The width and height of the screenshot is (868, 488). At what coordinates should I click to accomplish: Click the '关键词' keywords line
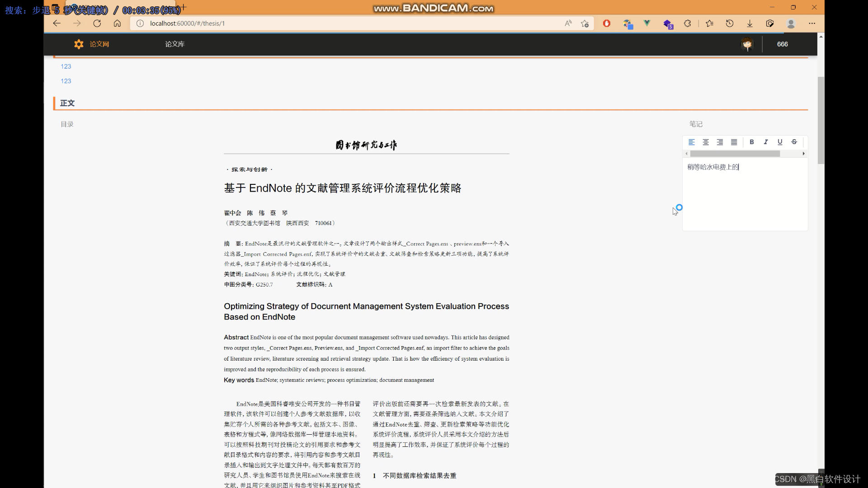pyautogui.click(x=284, y=274)
